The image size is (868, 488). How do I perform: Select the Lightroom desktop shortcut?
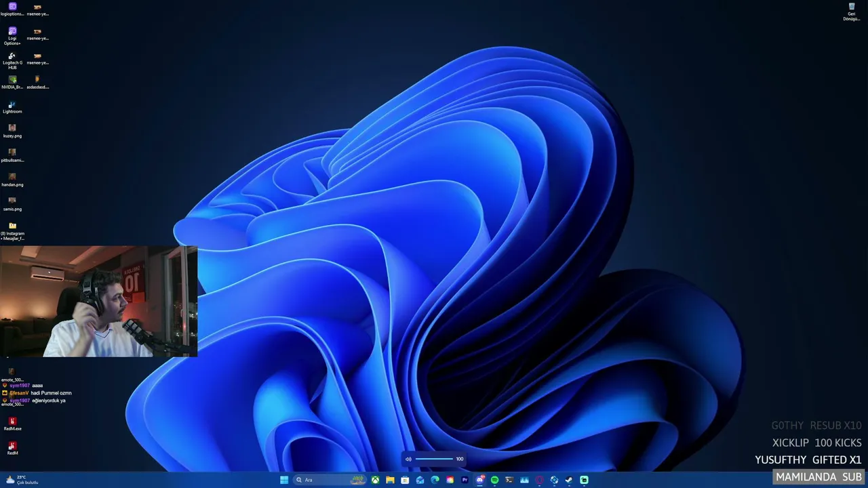[12, 106]
